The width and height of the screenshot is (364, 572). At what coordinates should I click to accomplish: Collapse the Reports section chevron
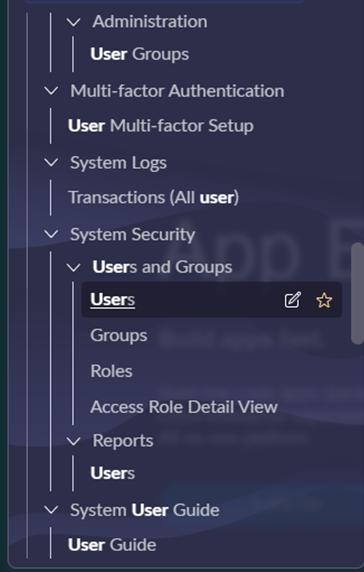(x=74, y=441)
